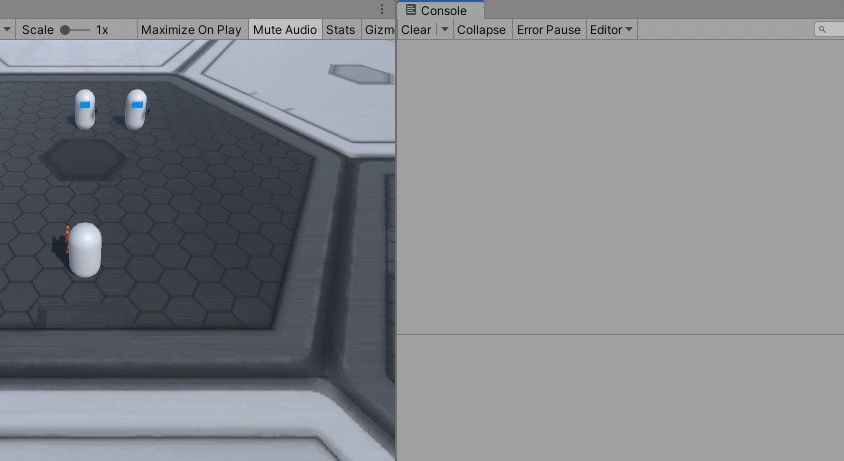Toggle Error Pause in the console
Viewport: 844px width, 461px height.
click(548, 30)
